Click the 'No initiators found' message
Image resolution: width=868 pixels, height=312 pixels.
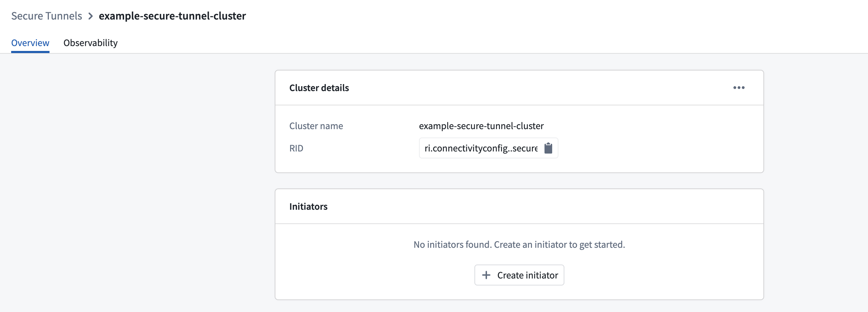[519, 245]
